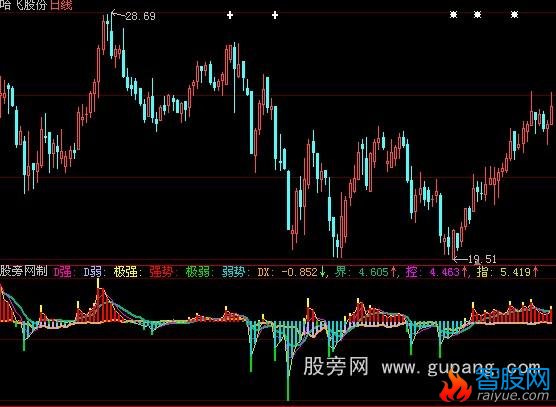Click the leftmost star info marker
The height and width of the screenshot is (407, 556).
tap(453, 15)
